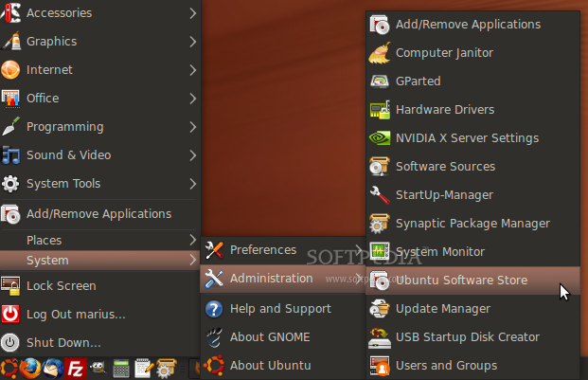Open the Sound & Video category
The image size is (588, 380).
(99, 154)
